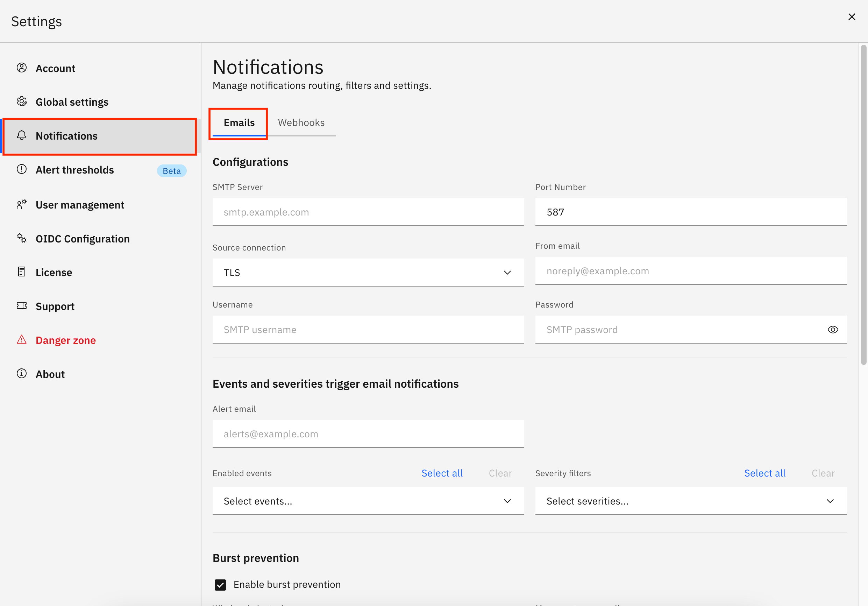The image size is (868, 606).
Task: Focus the Alert email input field
Action: pos(368,434)
